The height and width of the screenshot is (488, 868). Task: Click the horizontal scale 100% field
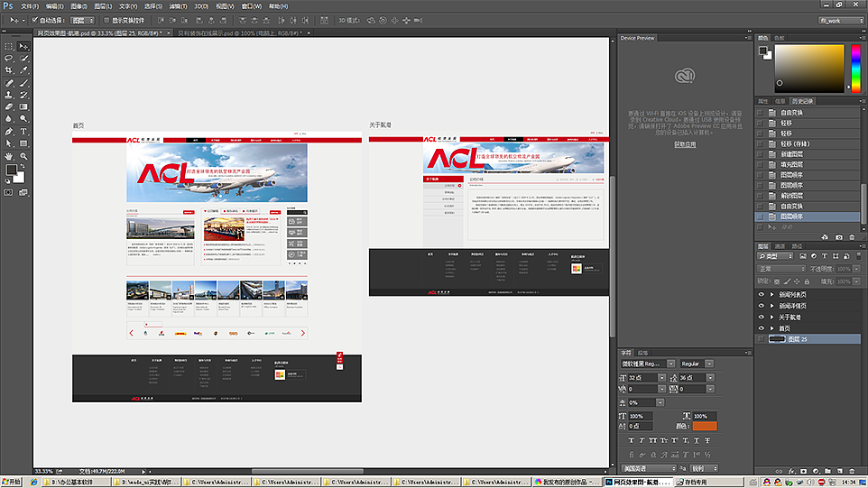(706, 416)
